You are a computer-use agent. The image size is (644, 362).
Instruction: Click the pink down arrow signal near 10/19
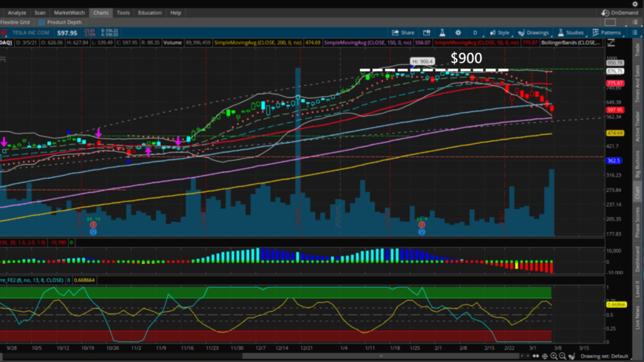point(99,133)
